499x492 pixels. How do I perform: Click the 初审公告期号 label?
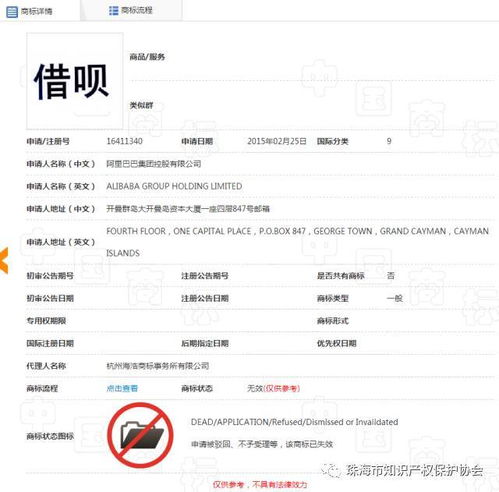pyautogui.click(x=50, y=276)
